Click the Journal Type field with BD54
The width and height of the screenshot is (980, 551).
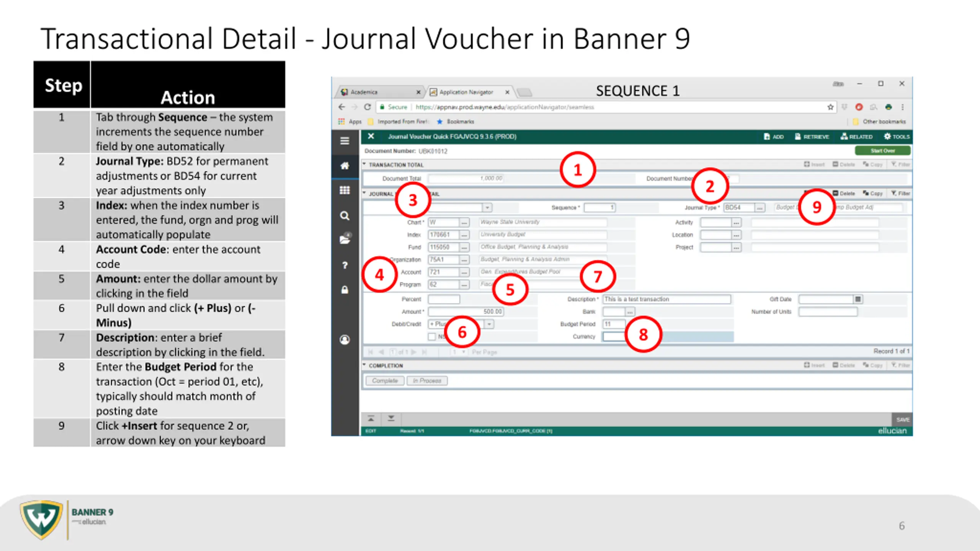[x=739, y=207]
